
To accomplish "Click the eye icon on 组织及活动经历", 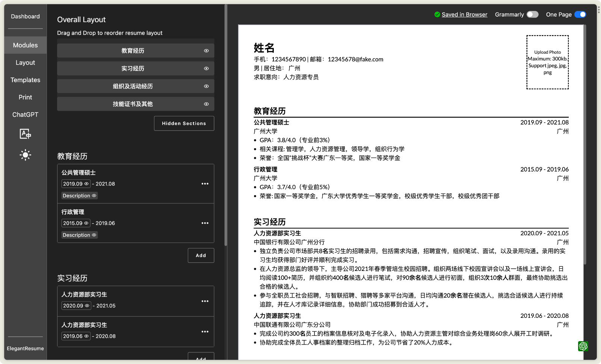I will click(x=206, y=86).
